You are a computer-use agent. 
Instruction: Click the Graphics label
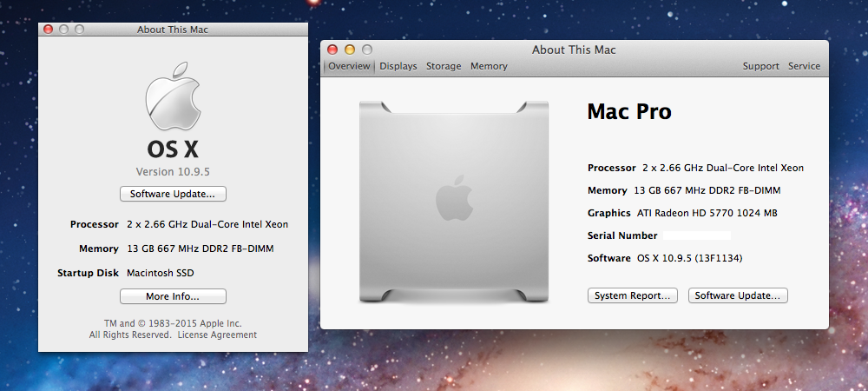pyautogui.click(x=609, y=213)
